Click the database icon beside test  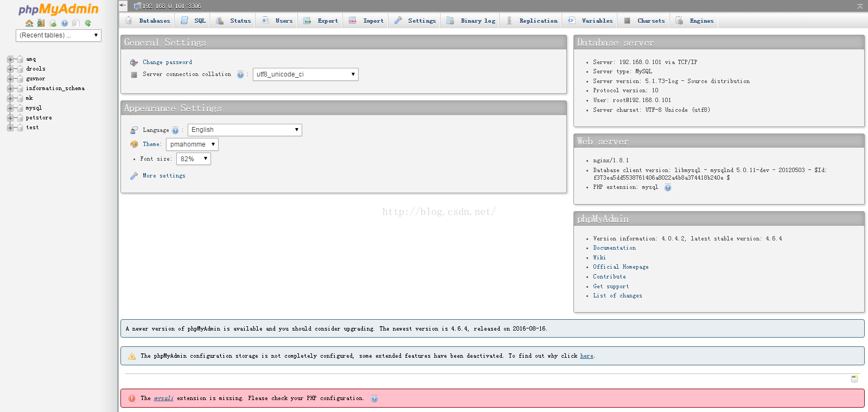coord(20,128)
